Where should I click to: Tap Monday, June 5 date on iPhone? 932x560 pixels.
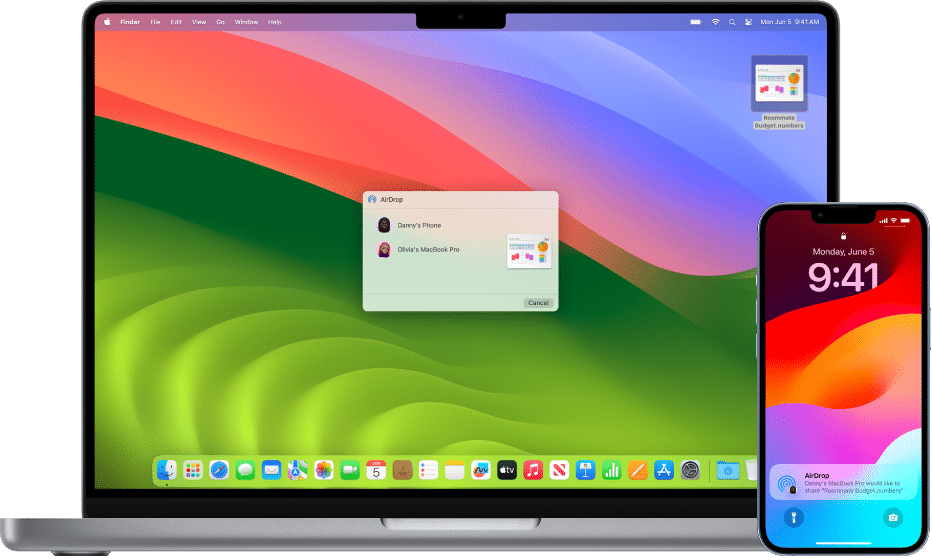pos(843,252)
